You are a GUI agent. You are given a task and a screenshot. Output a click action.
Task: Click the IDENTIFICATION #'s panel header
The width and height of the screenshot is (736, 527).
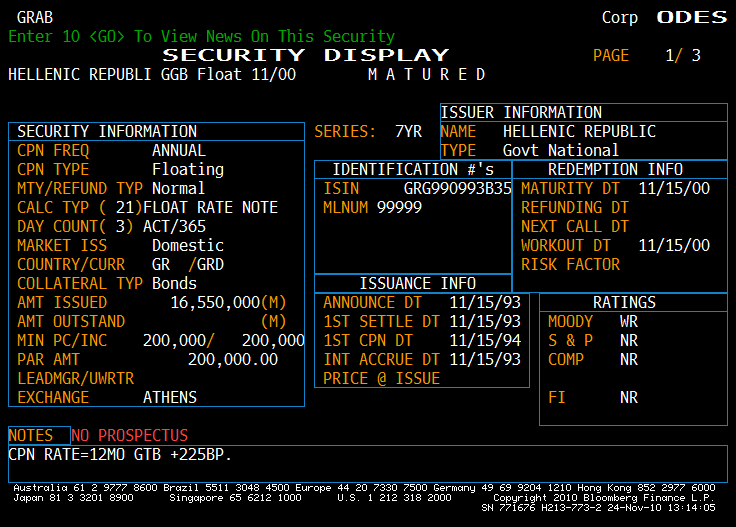pos(413,169)
